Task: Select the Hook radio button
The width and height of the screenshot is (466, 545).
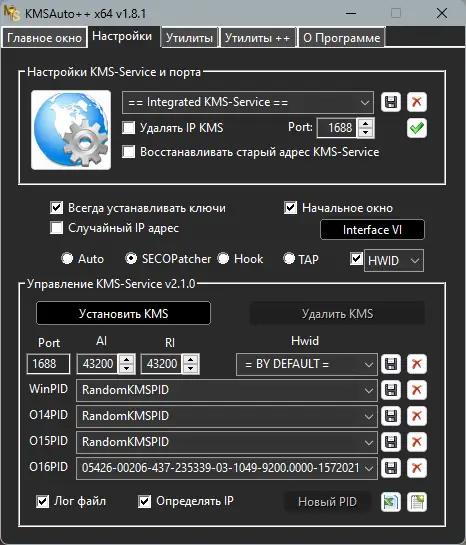Action: (x=223, y=258)
